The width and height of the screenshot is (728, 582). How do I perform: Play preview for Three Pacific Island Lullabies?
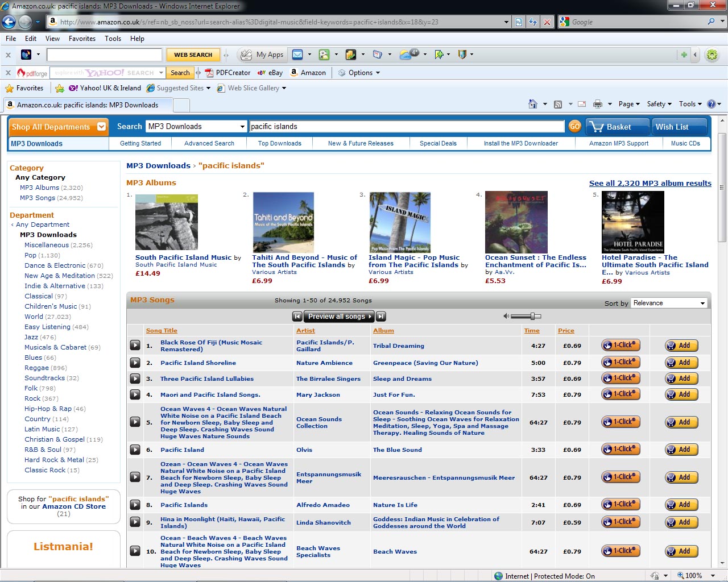click(135, 378)
